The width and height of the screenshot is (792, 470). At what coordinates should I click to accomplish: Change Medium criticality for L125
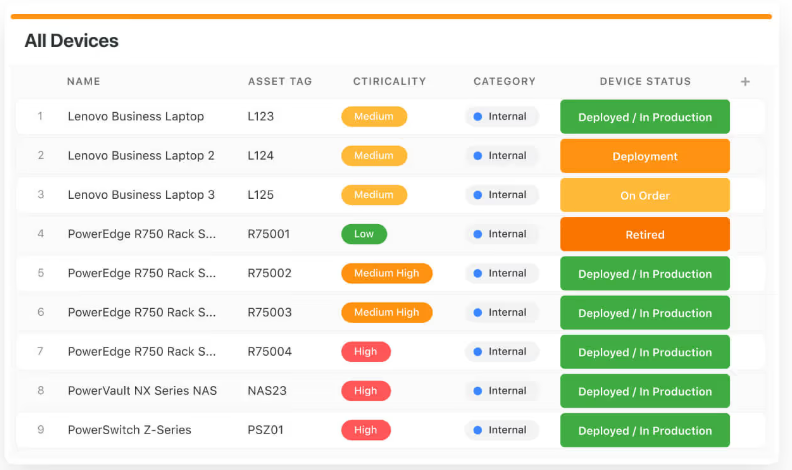point(374,195)
